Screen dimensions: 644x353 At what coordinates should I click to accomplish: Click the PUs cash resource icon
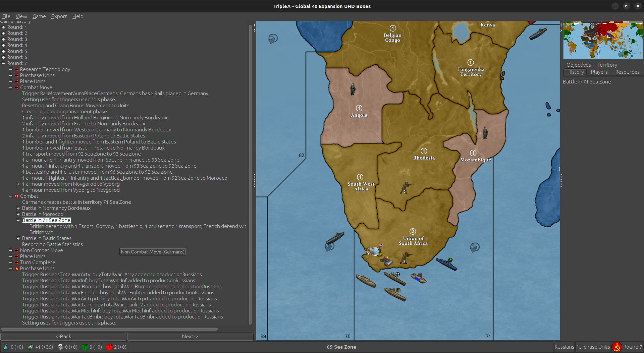[31, 347]
